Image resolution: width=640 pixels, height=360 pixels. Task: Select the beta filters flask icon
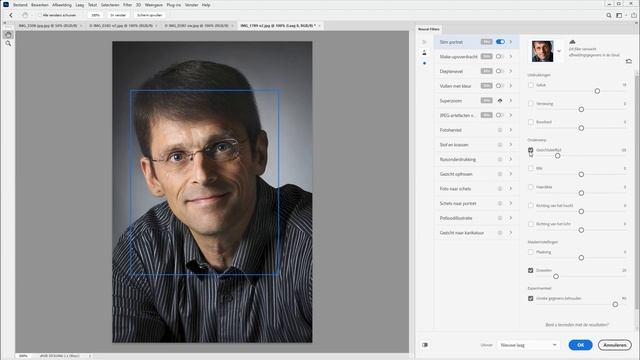(x=424, y=63)
